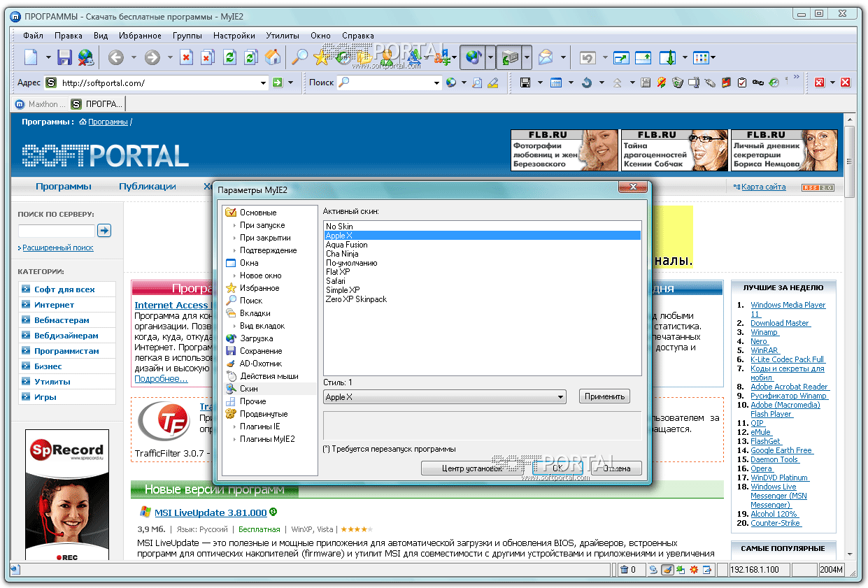Open the Расширенный поиск link
Screen dimensions: 868x588
pos(58,248)
